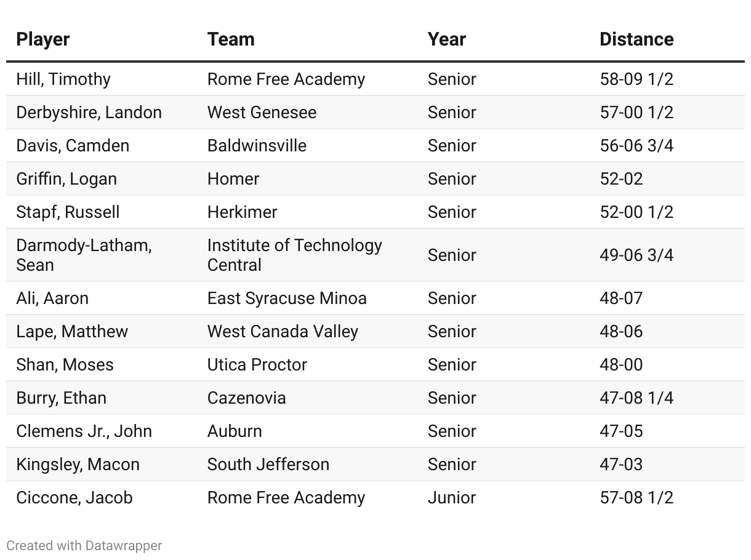
Task: Select distance value 52-00 1/2
Action: [636, 212]
